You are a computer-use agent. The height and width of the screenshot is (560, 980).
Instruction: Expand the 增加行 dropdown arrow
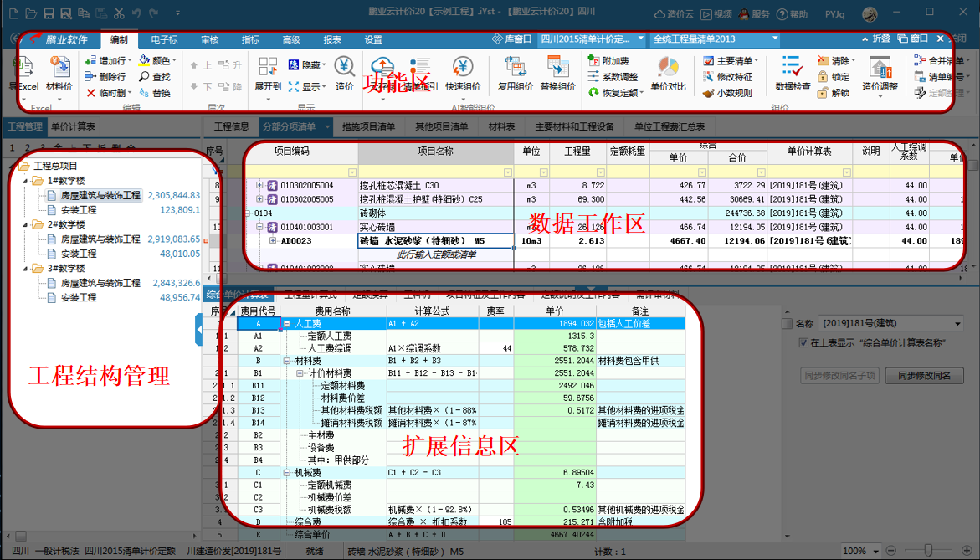coord(130,60)
